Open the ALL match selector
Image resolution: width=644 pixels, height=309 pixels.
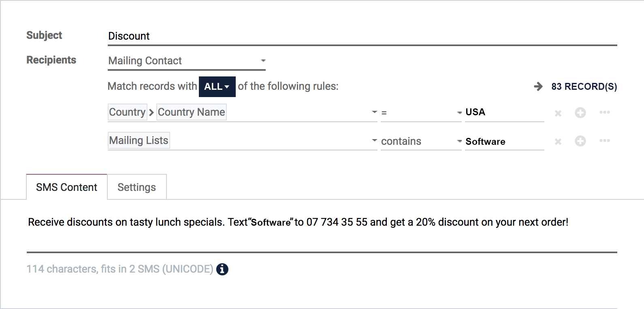point(217,87)
